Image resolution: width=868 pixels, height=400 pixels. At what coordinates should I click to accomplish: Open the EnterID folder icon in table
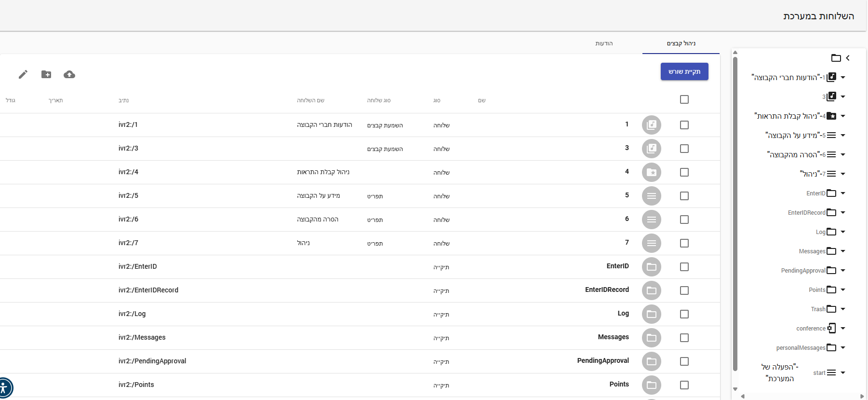pos(651,267)
